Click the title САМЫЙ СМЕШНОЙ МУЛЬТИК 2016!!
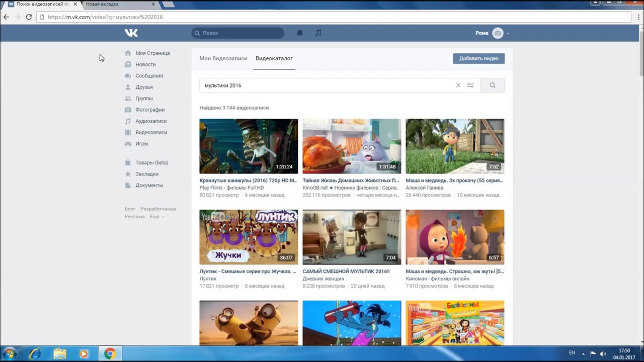 (x=346, y=271)
